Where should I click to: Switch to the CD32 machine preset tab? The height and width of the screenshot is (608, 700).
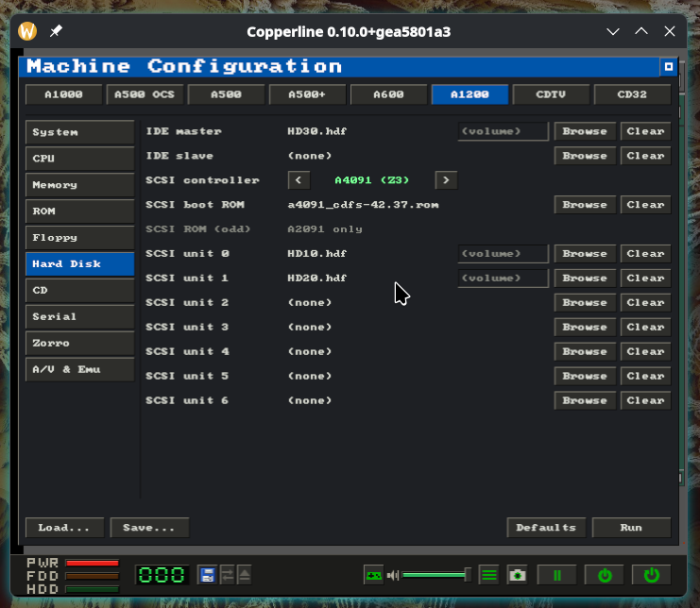coord(632,94)
